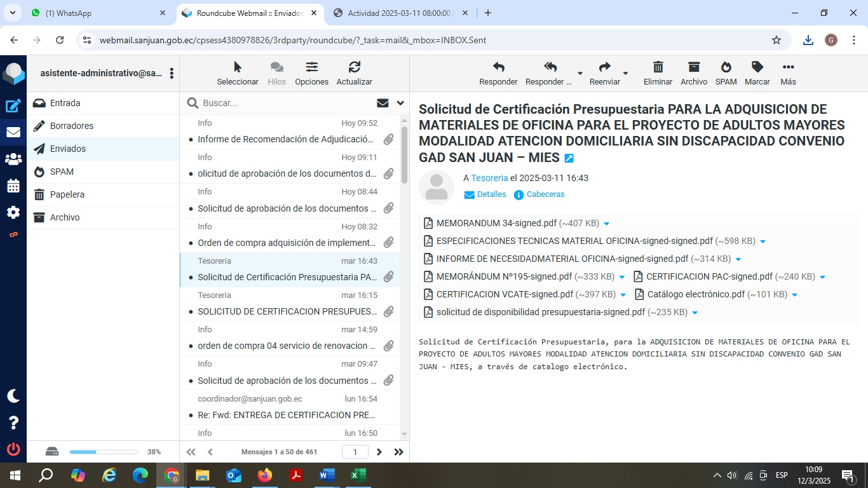The image size is (868, 488).
Task: Expand search options chevron
Action: click(400, 103)
